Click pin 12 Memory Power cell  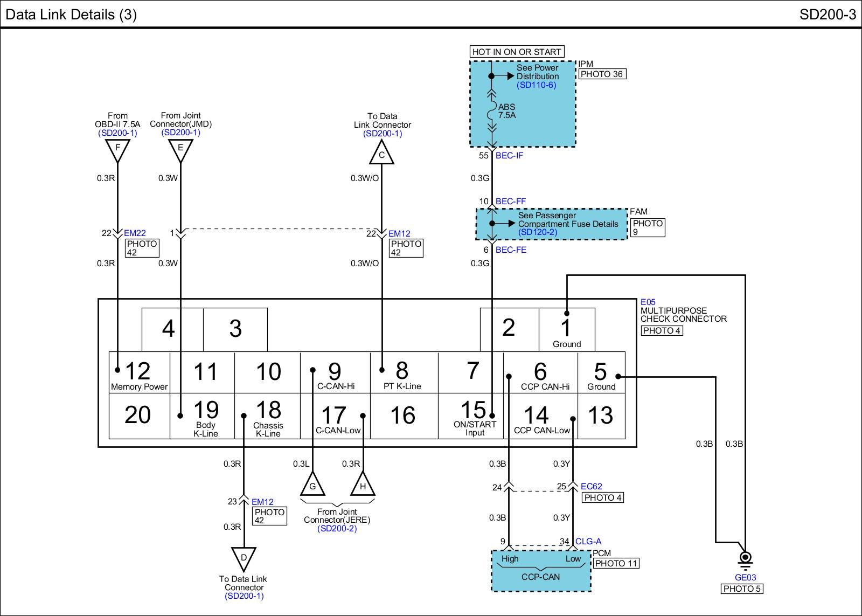(x=139, y=373)
